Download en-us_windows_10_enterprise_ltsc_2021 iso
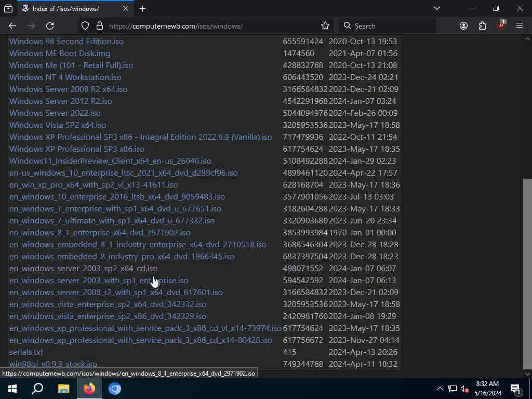 124,172
